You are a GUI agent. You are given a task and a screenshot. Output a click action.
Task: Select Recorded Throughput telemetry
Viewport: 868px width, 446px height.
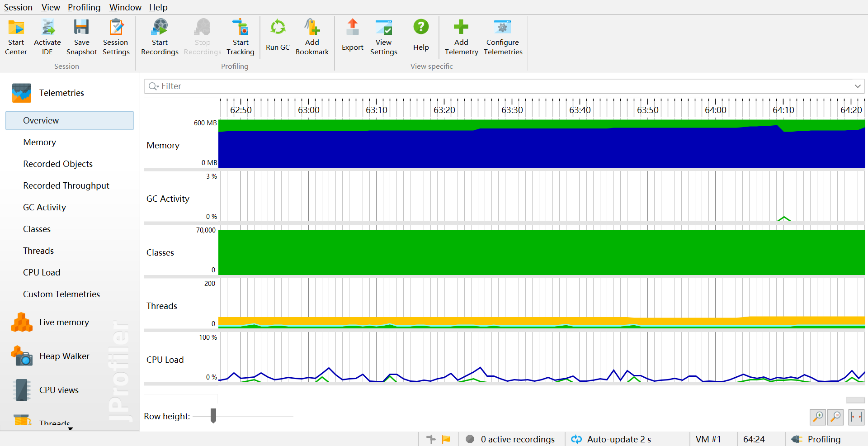tap(66, 186)
